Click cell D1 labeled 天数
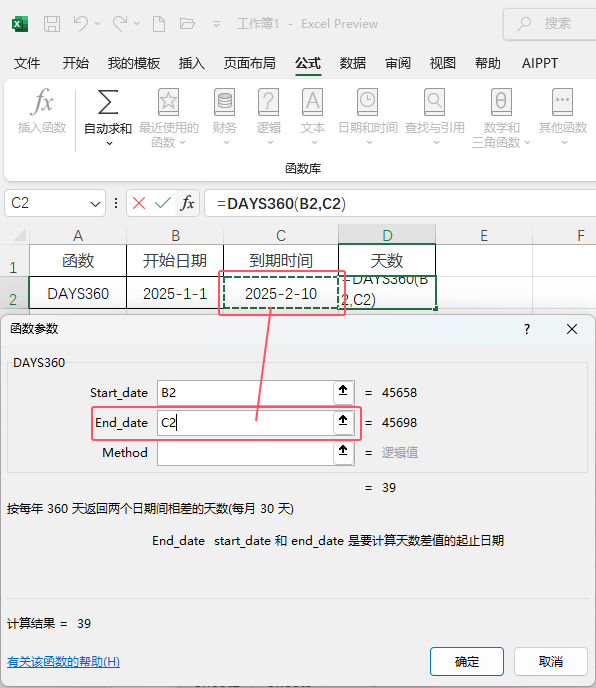This screenshot has height=688, width=596. 387,261
